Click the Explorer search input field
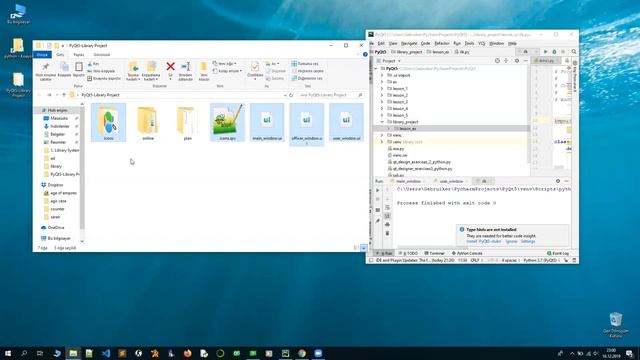640x360 pixels. (x=330, y=95)
